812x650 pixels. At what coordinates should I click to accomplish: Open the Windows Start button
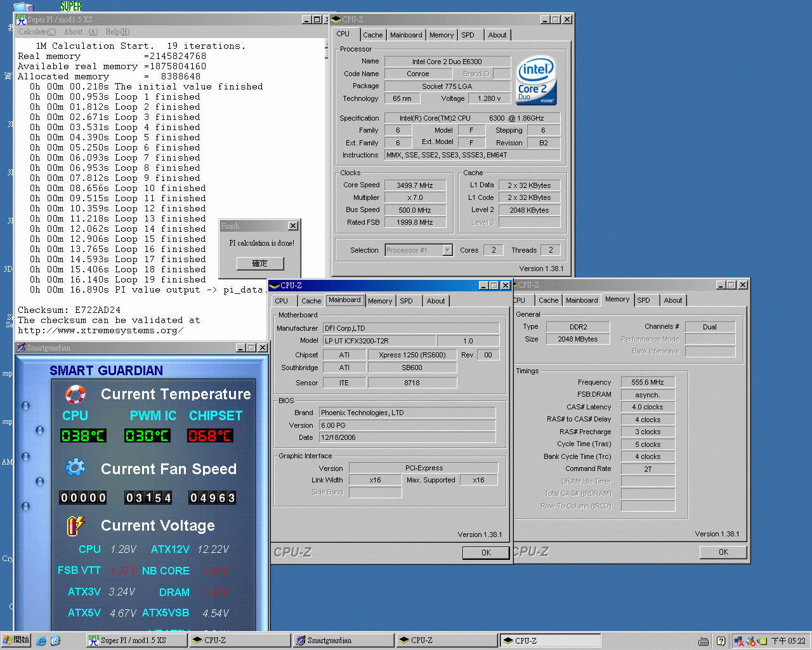[16, 640]
